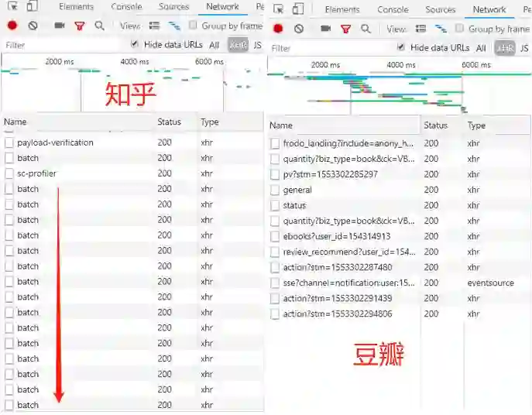This screenshot has width=532, height=415.
Task: Click the clear icon in left Zhihu DevTools panel
Action: pyautogui.click(x=33, y=26)
